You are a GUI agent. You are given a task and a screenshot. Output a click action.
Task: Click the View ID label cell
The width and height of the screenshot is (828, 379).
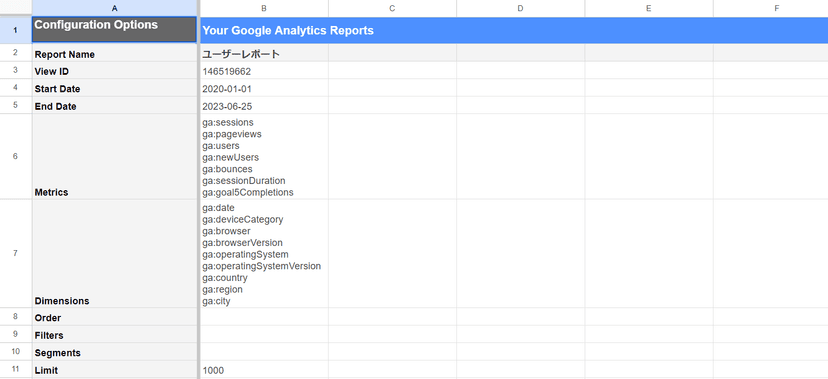pos(115,70)
